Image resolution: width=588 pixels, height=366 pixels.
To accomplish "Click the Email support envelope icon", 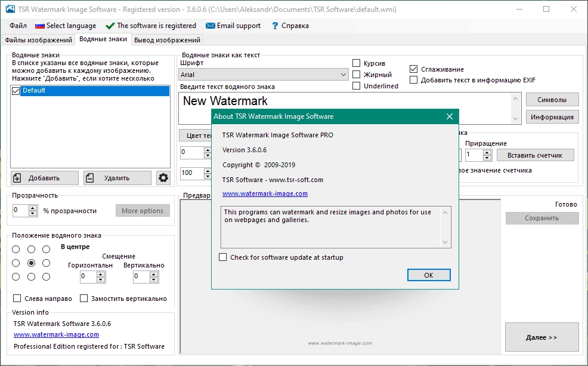I will 211,26.
